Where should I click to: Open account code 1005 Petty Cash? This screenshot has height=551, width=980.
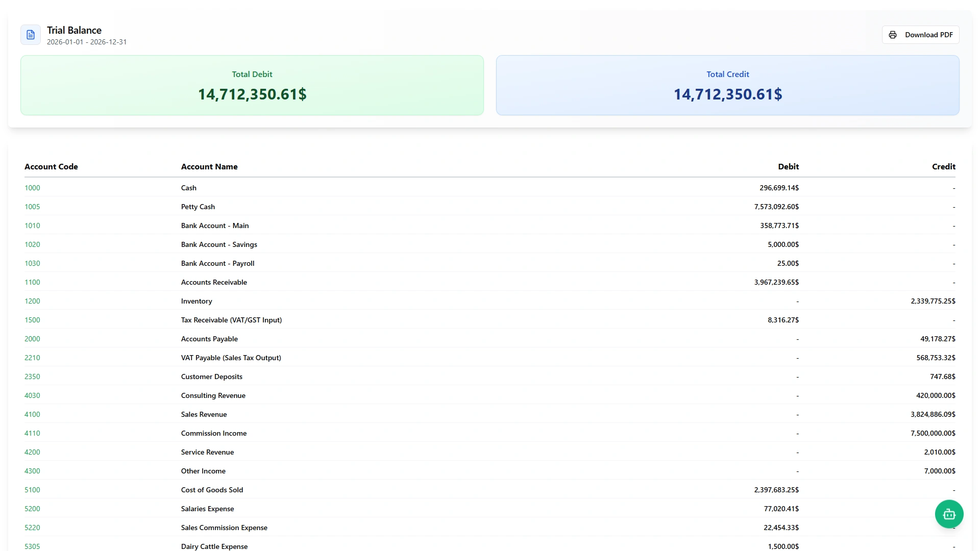[x=32, y=207]
